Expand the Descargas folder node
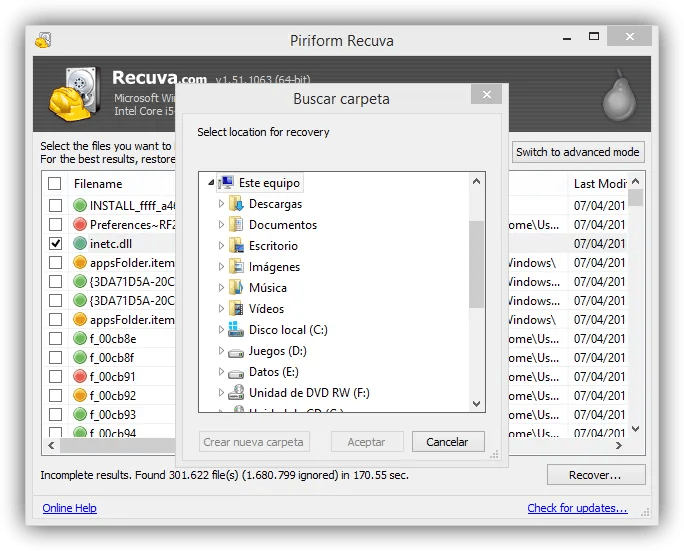The image size is (684, 551). pos(221,203)
